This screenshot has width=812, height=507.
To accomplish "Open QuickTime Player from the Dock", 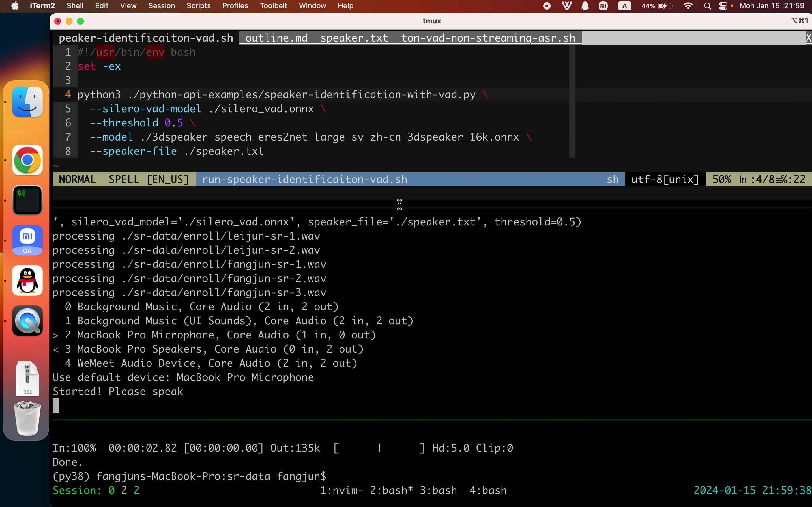I will (x=27, y=321).
